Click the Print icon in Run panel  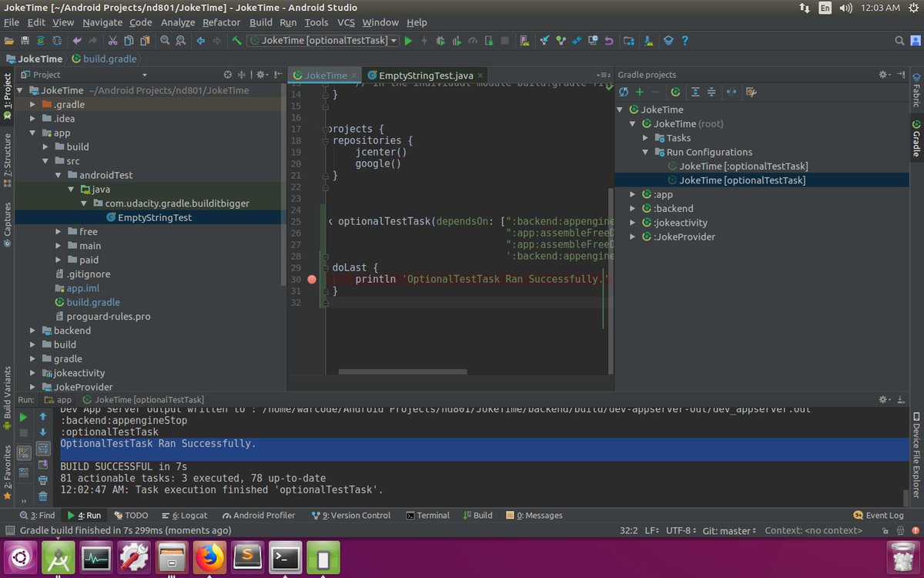(x=43, y=480)
